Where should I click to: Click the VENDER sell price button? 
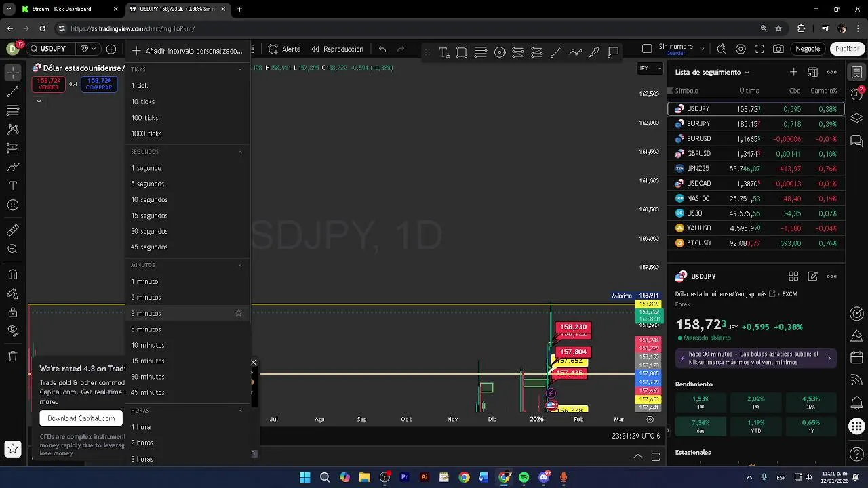[x=48, y=84]
